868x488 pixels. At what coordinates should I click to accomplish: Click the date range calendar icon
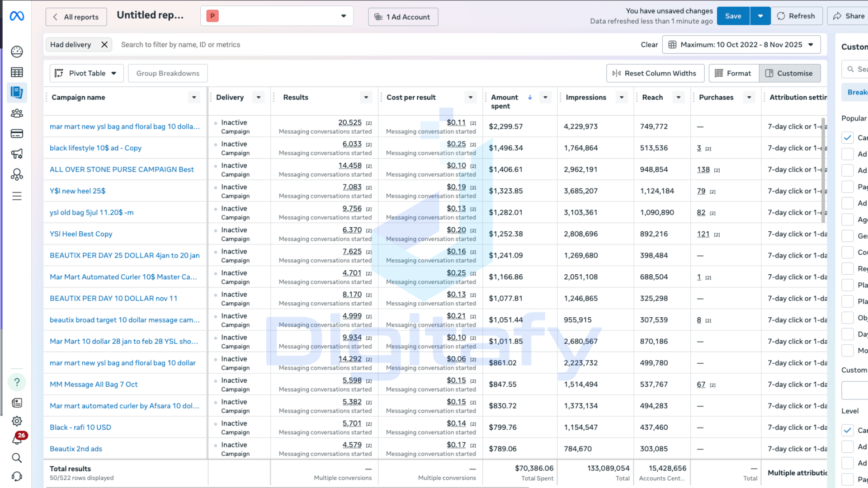(672, 45)
